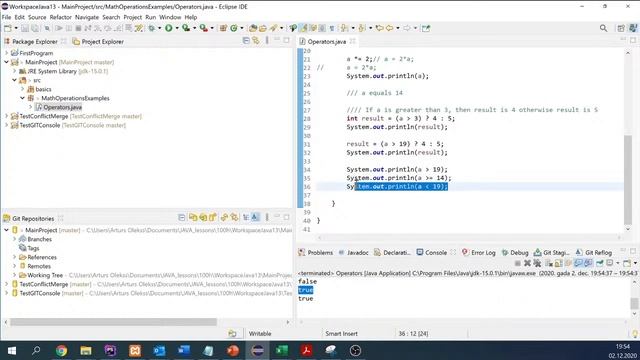Open the Navigate menu
The height and width of the screenshot is (360, 640).
(x=87, y=17)
